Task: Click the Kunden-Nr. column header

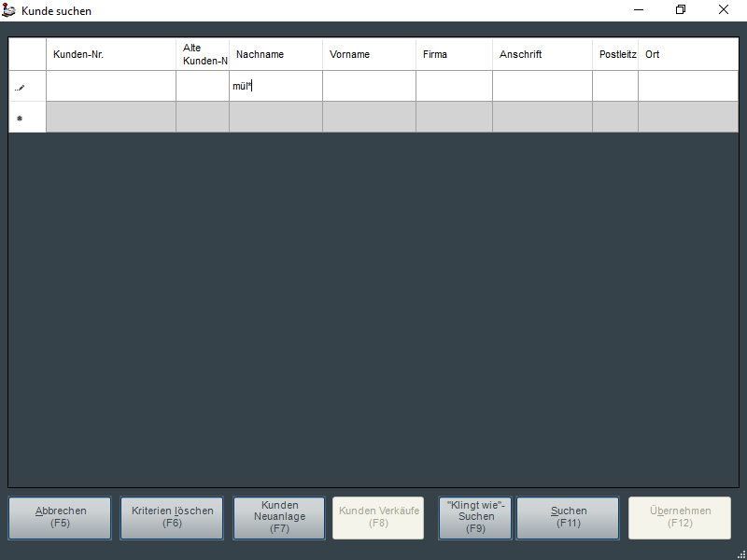Action: click(111, 54)
